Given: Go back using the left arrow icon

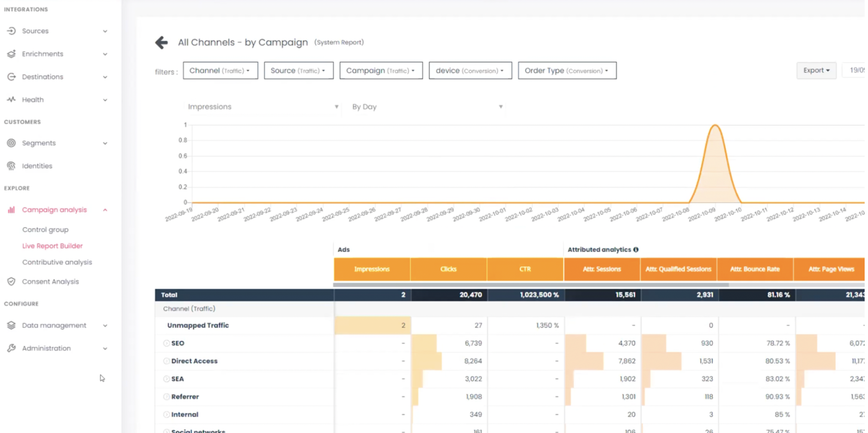Looking at the screenshot, I should [161, 43].
